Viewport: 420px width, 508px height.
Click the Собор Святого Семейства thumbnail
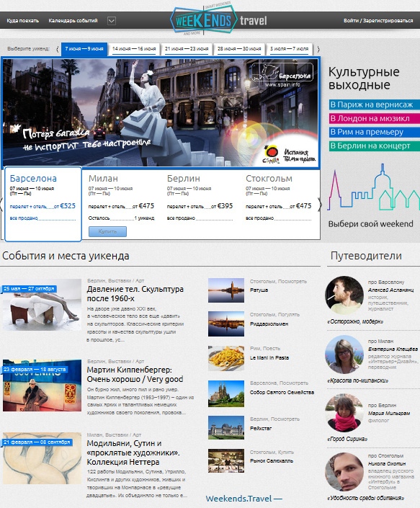tap(226, 393)
